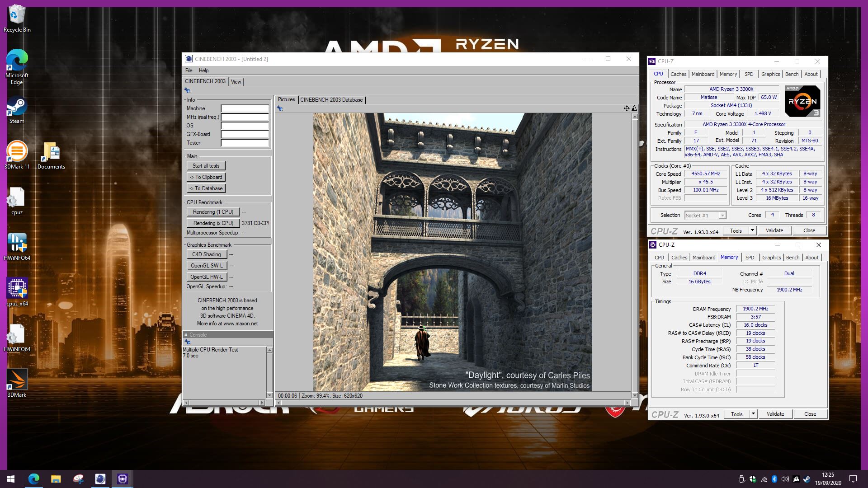
Task: Click the console horizontal scrollbar
Action: pos(224,403)
